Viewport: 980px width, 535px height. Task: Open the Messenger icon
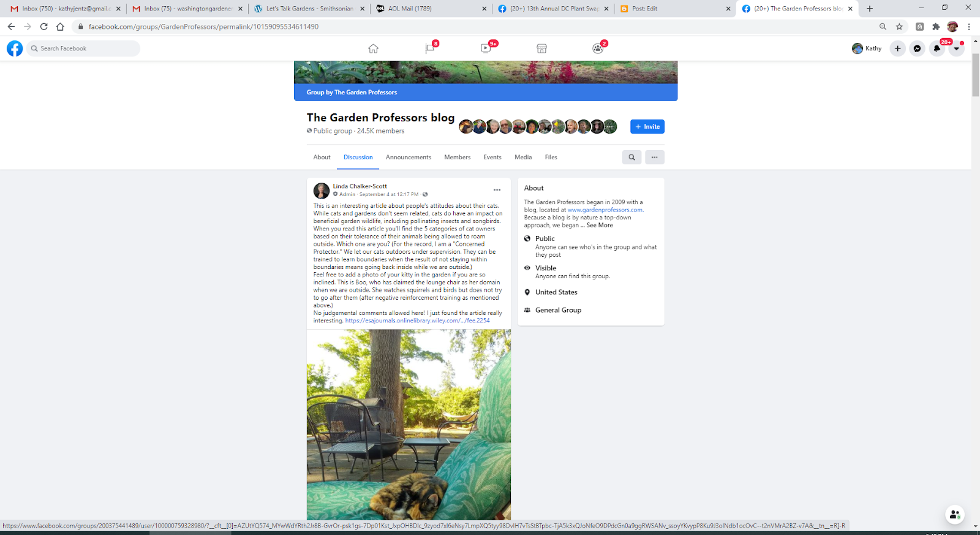pyautogui.click(x=917, y=48)
